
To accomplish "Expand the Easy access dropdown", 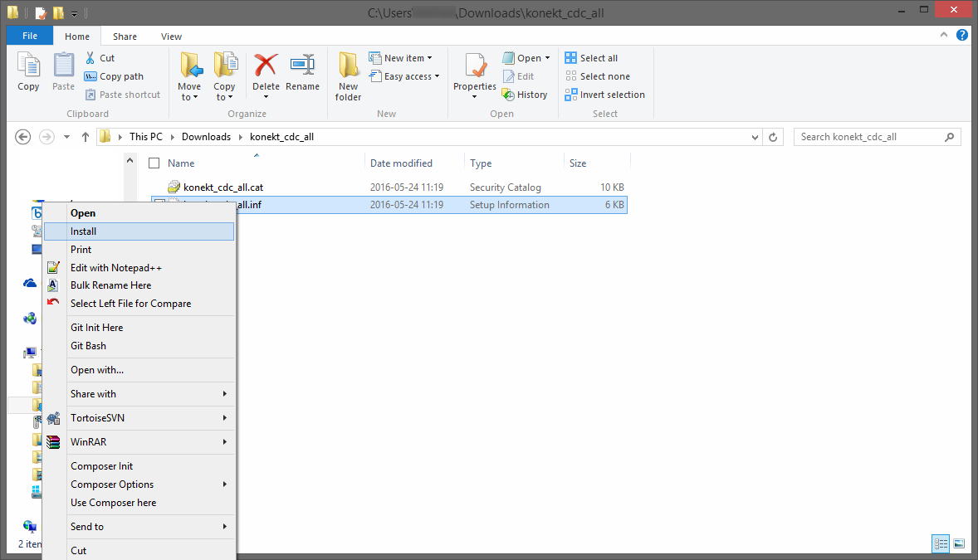I will [437, 76].
